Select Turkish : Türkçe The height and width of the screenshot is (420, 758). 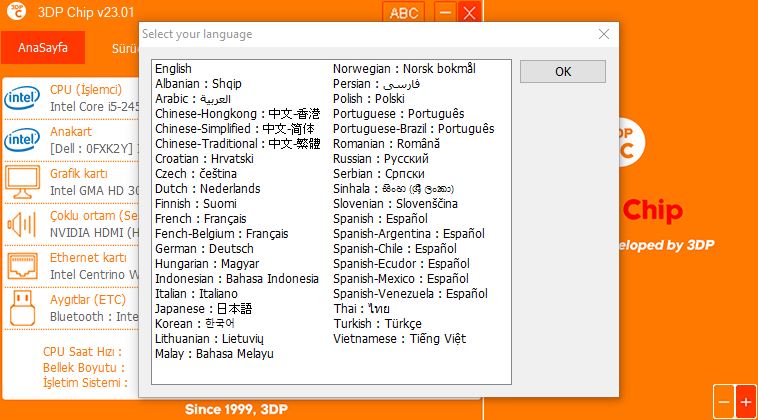click(x=377, y=323)
